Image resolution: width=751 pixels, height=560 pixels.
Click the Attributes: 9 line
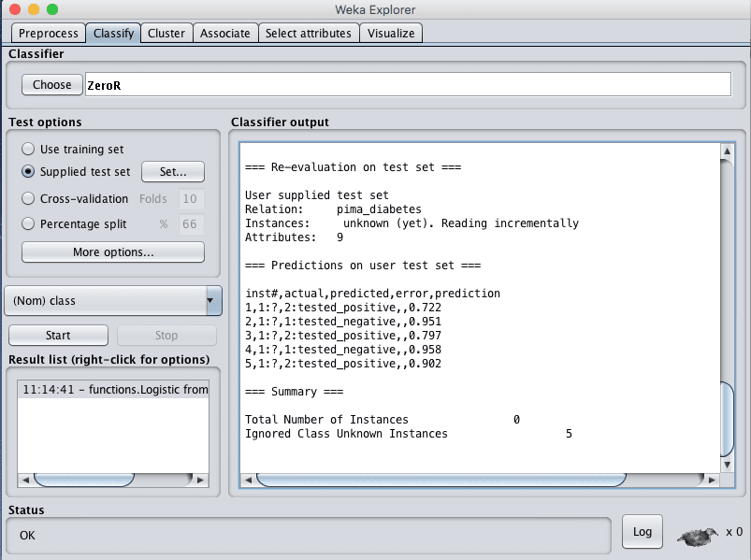294,237
